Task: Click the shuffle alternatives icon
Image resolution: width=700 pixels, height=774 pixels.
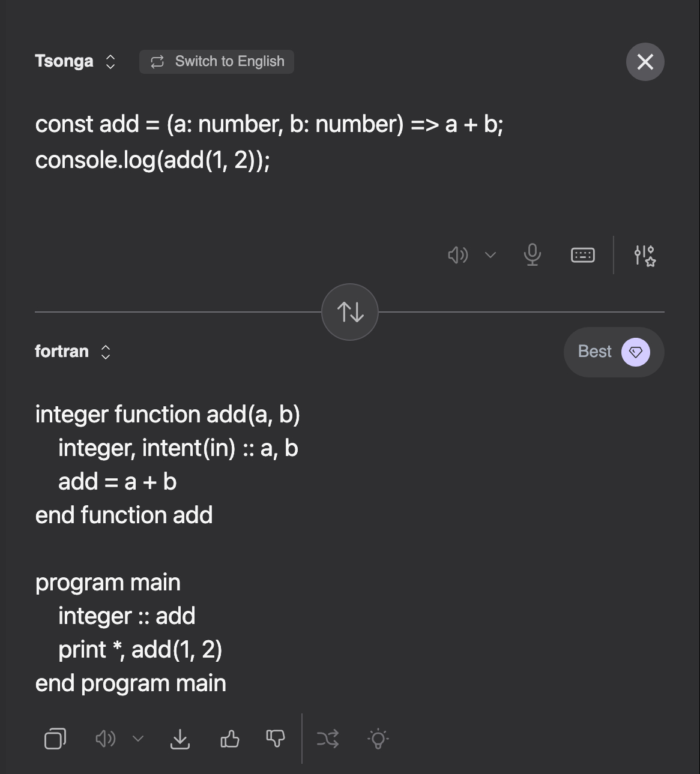Action: click(328, 739)
